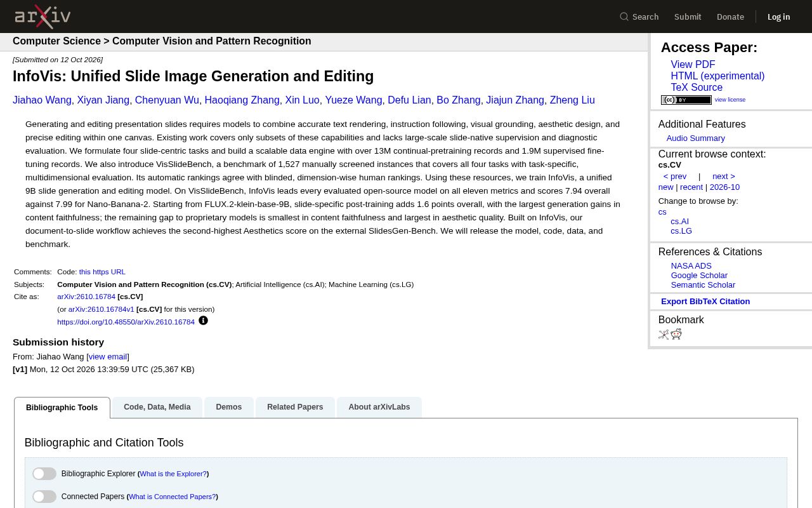
Task: Click the view email link
Action: click(x=108, y=357)
